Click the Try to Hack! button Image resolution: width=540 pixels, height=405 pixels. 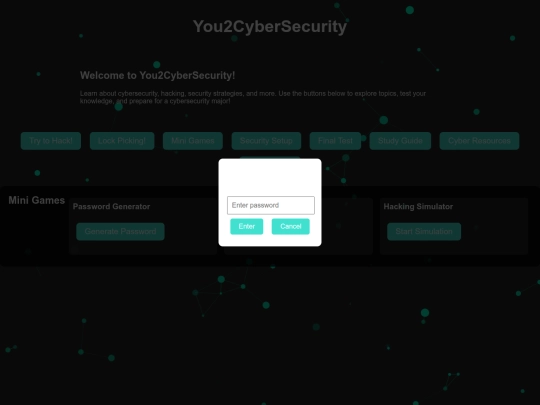51,141
